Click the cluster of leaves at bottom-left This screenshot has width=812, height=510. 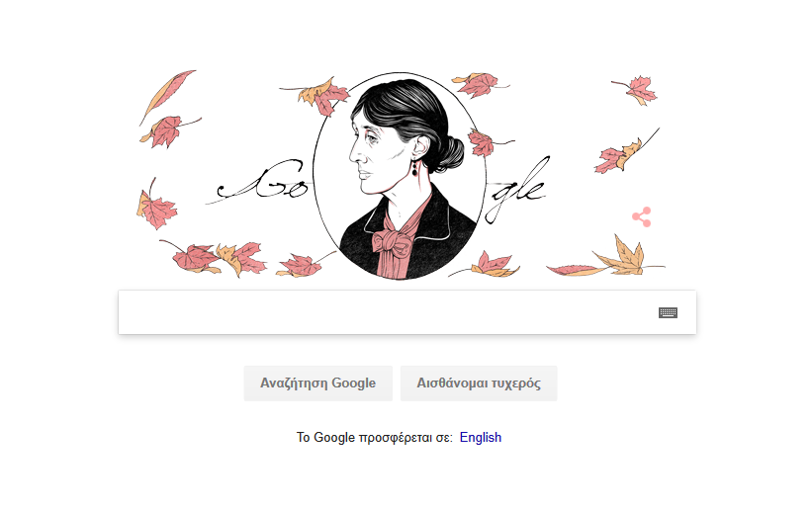tap(218, 257)
